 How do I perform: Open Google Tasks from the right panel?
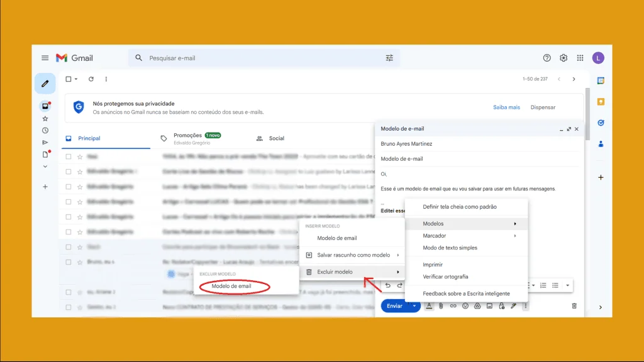pos(601,123)
